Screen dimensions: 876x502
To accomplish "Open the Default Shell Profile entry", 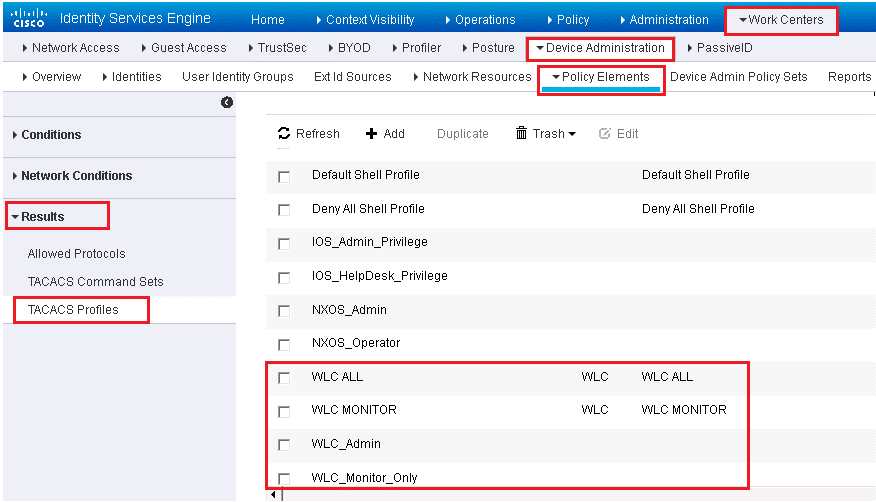I will [x=365, y=175].
